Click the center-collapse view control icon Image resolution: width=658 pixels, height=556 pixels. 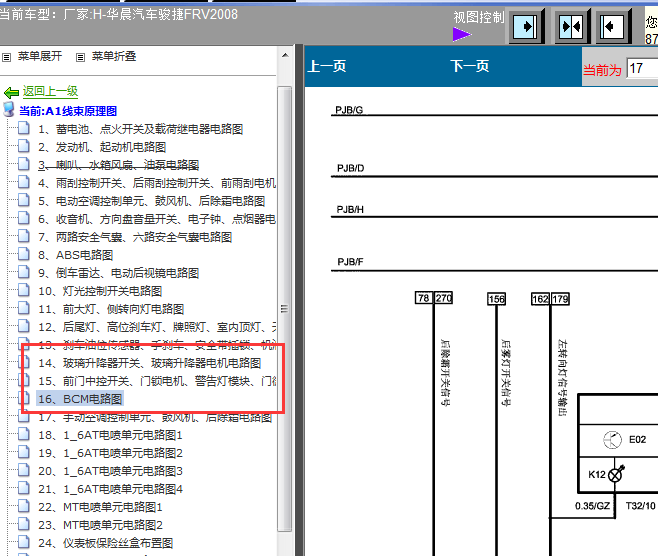point(572,27)
